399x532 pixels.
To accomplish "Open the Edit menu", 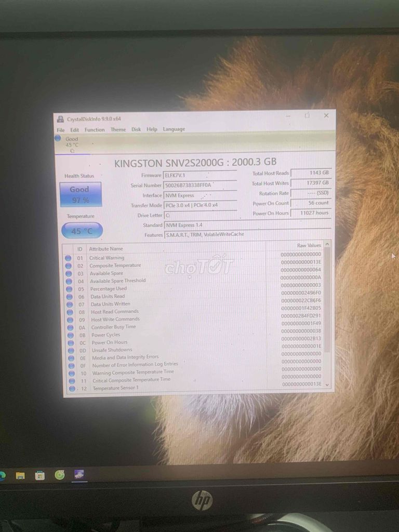I will point(75,130).
